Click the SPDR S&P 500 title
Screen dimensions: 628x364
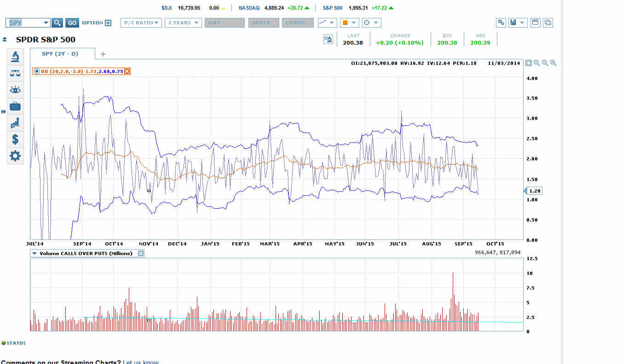(46, 40)
